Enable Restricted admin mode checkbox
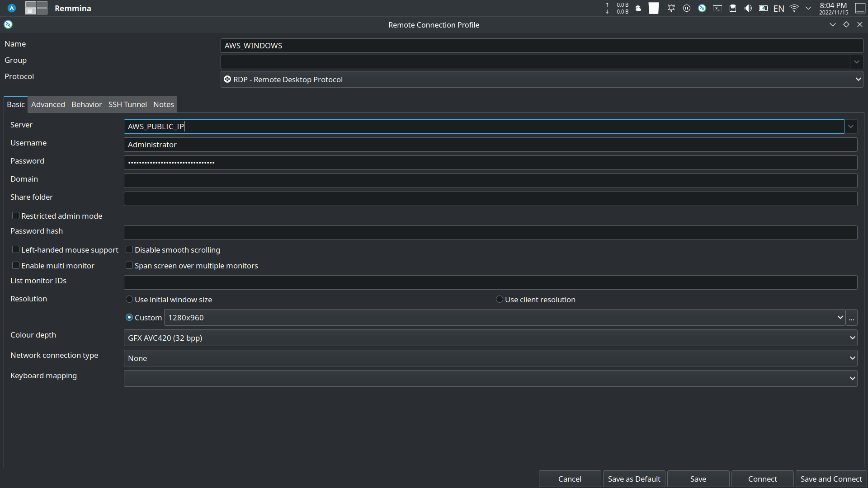This screenshot has width=868, height=488. [x=16, y=216]
